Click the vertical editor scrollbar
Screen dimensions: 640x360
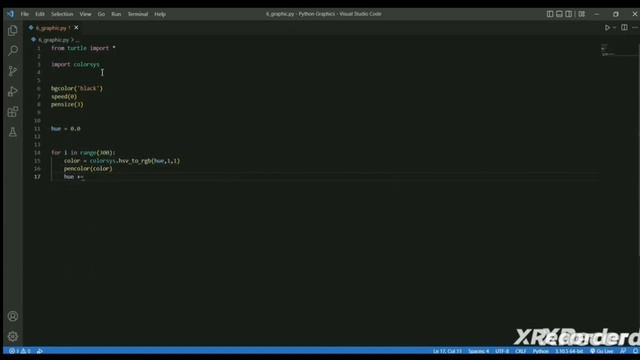click(638, 149)
